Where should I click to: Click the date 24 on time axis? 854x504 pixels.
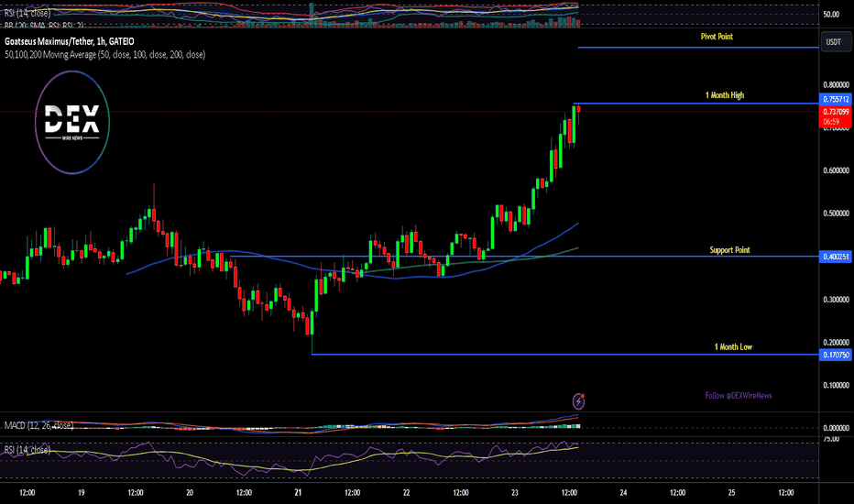[623, 493]
